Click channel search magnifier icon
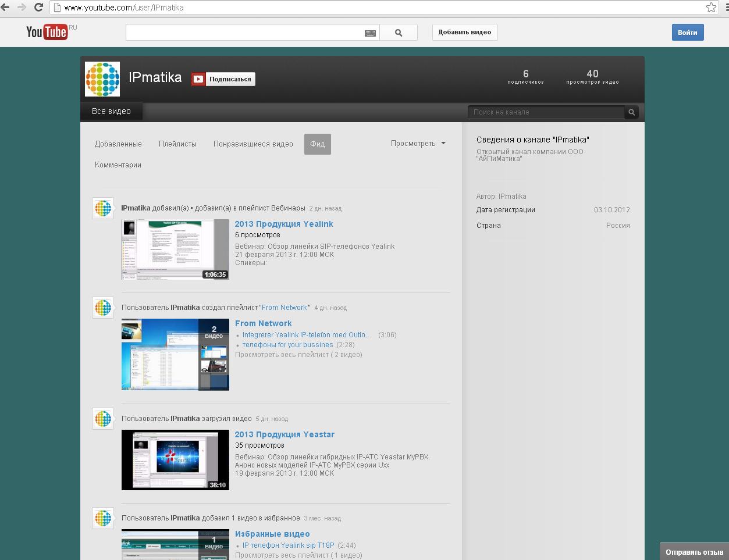 tap(631, 112)
